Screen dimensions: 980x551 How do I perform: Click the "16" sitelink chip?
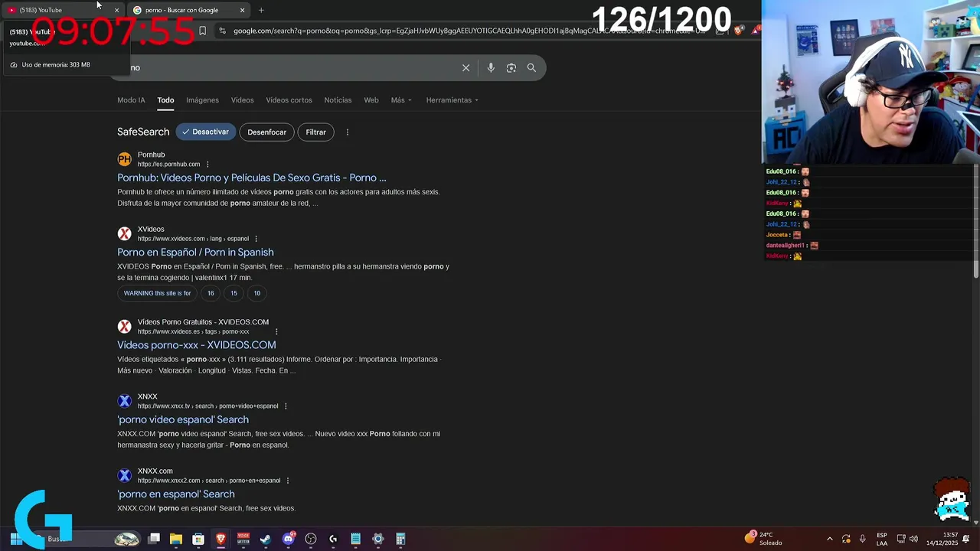(x=211, y=293)
